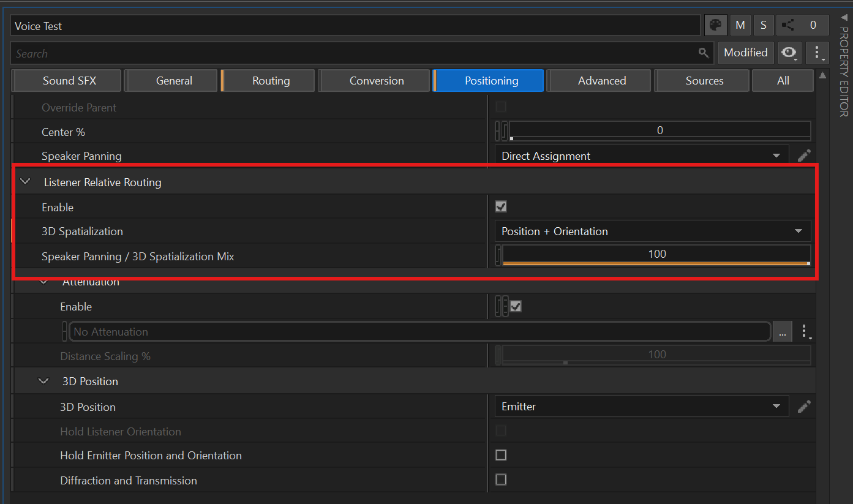Open the Speaker Panning dropdown
Image resolution: width=853 pixels, height=504 pixels.
coord(641,156)
